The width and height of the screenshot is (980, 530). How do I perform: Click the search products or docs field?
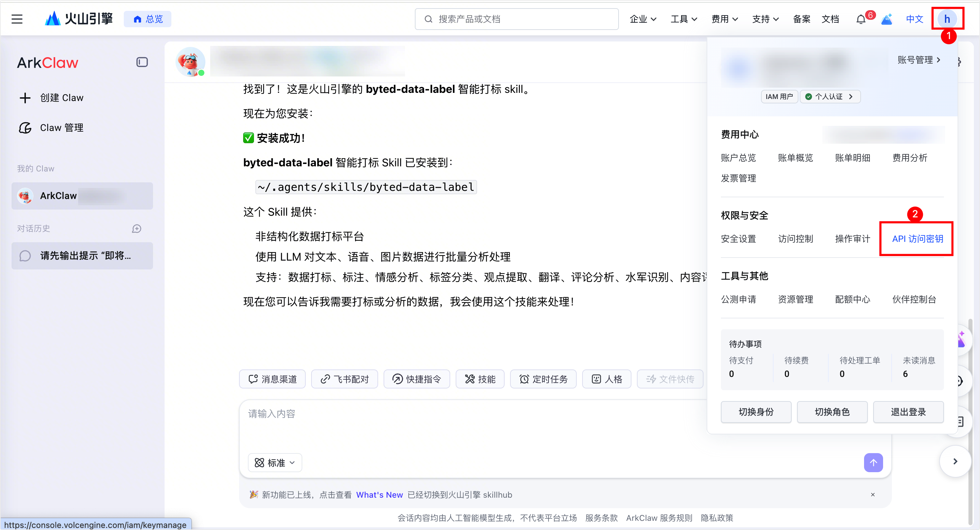517,19
